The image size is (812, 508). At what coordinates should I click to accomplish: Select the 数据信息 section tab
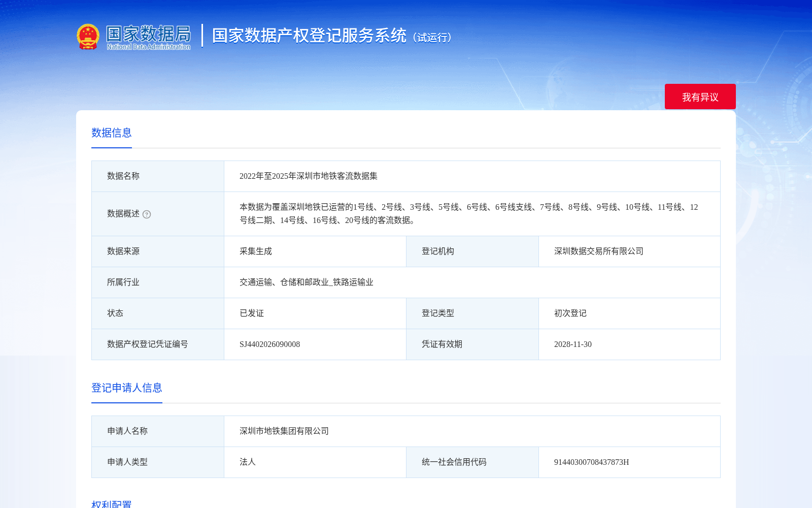point(112,133)
